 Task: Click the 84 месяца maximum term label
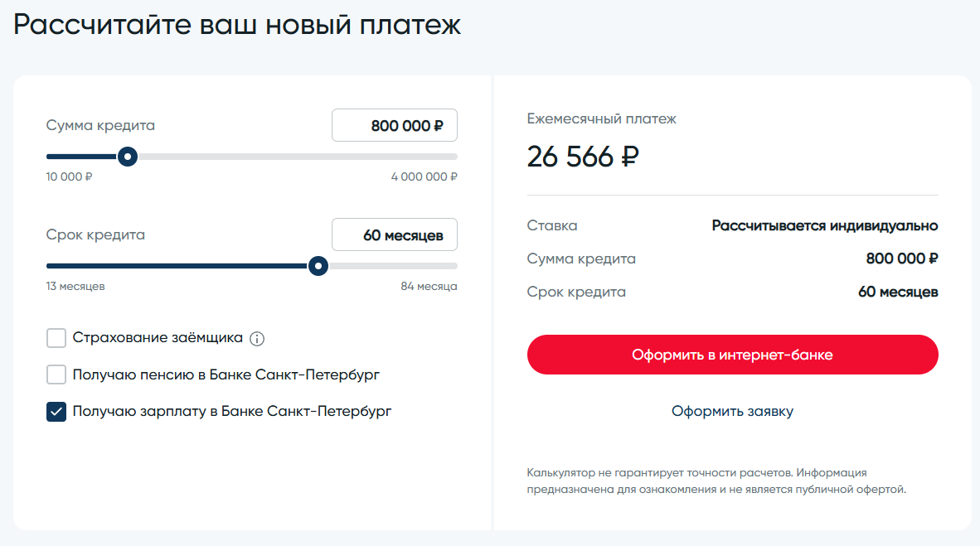point(429,286)
